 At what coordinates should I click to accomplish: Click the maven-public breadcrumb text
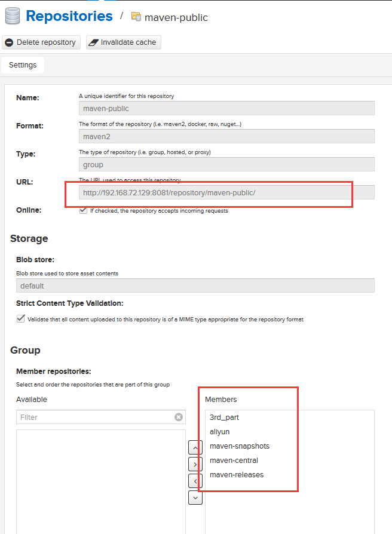click(176, 17)
